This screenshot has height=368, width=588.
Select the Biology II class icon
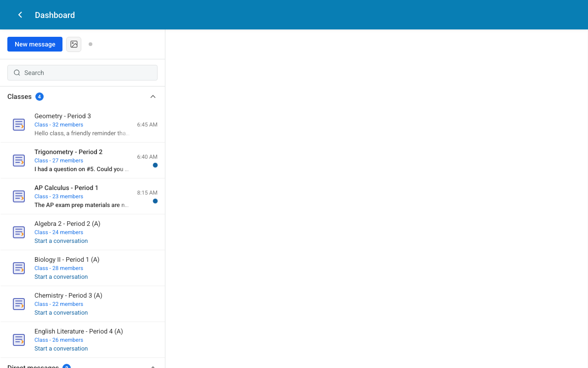click(19, 268)
